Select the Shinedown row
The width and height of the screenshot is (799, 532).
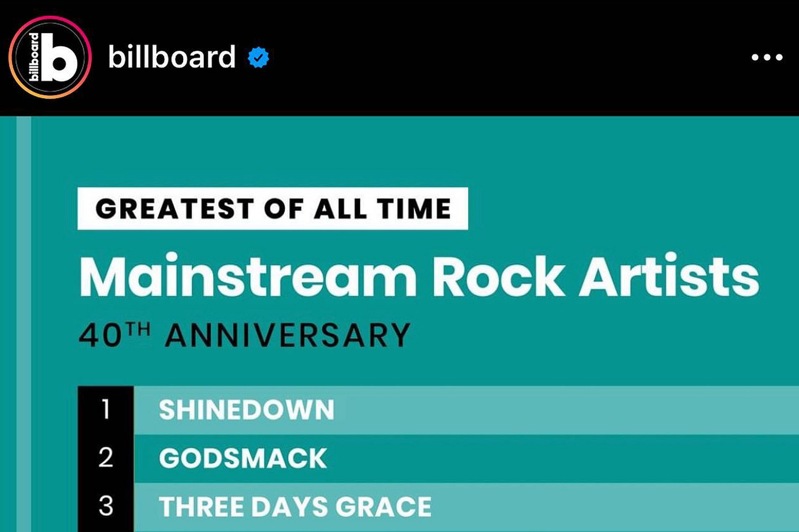[x=438, y=410]
